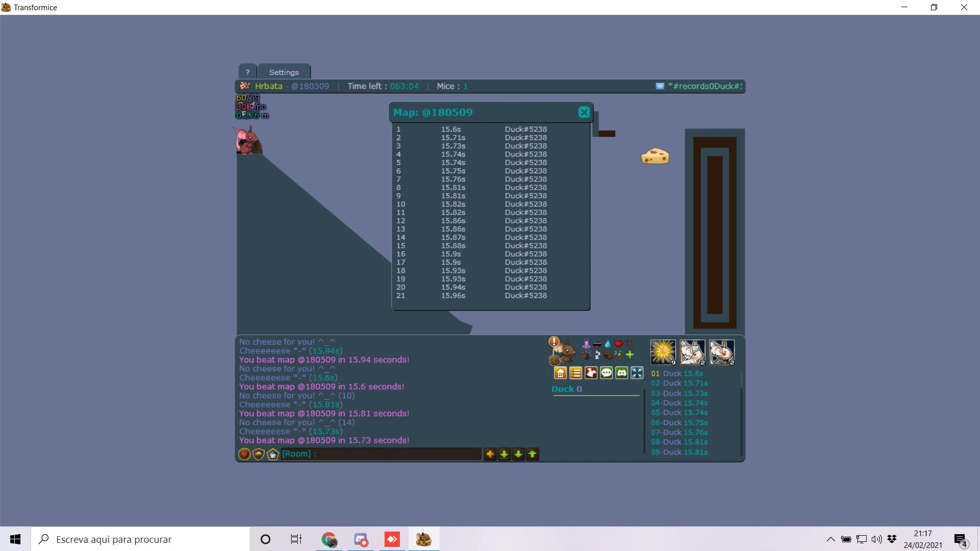Select the confetti emote

(618, 355)
